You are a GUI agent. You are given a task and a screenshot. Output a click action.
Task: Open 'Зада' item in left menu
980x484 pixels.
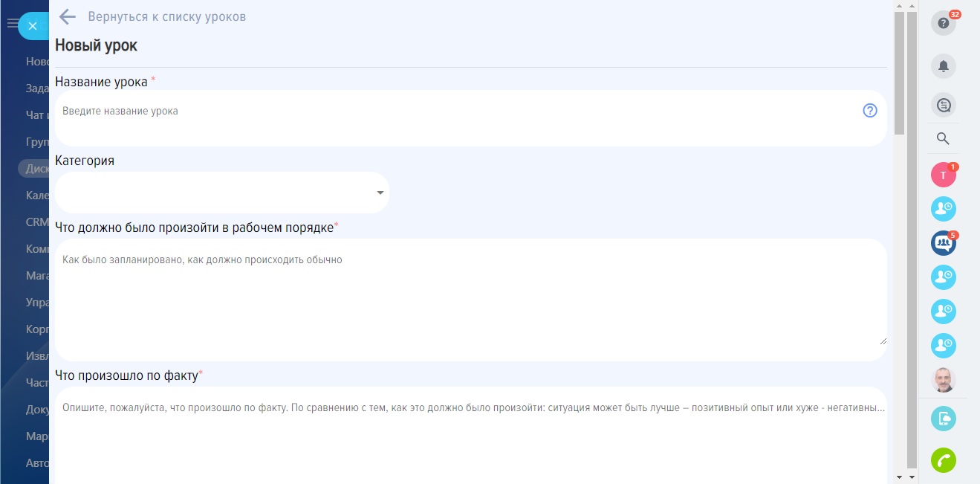pos(37,88)
